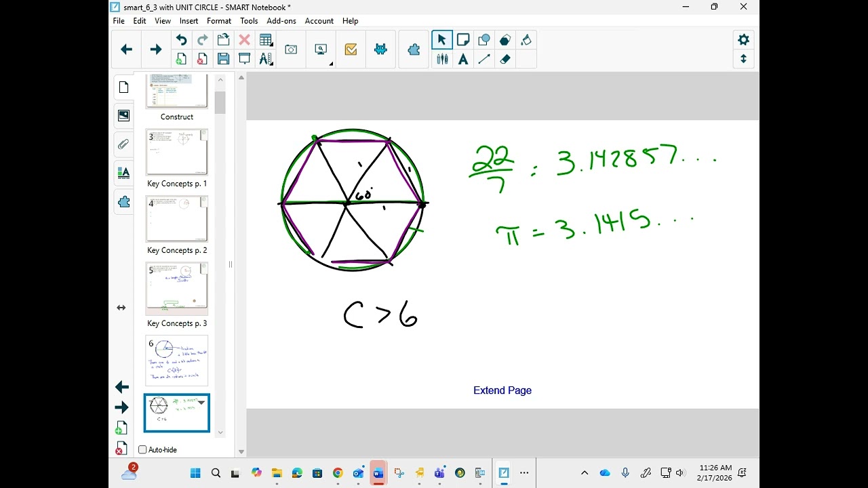Select Key Concepts p. 3 thumbnail

tap(177, 289)
